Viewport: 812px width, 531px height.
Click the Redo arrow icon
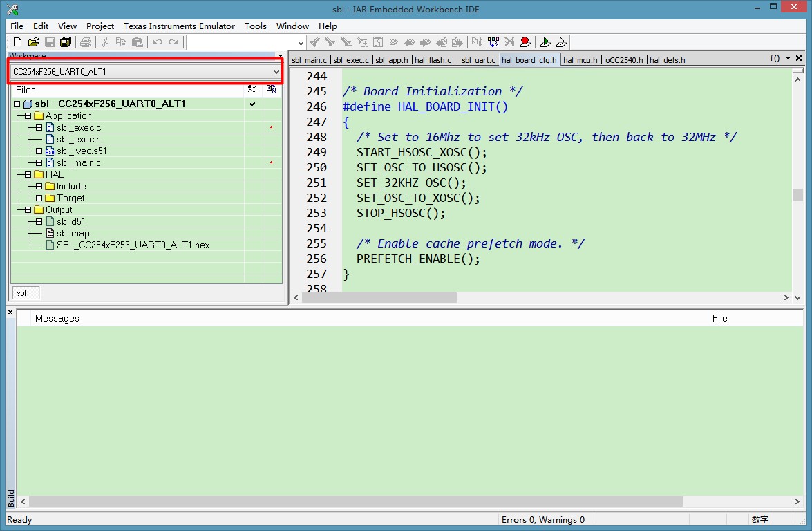pyautogui.click(x=173, y=42)
